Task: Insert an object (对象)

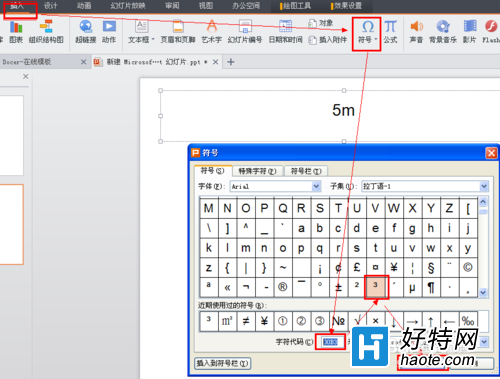Action: (321, 23)
